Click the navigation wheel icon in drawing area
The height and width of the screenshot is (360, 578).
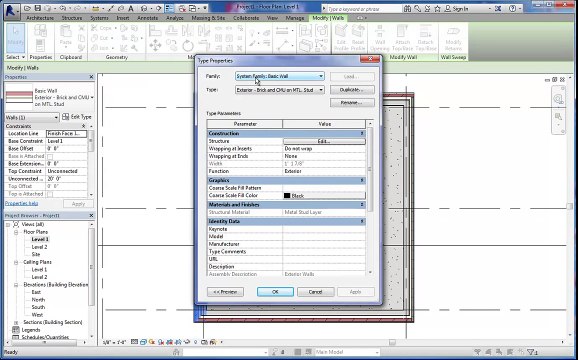tap(558, 98)
